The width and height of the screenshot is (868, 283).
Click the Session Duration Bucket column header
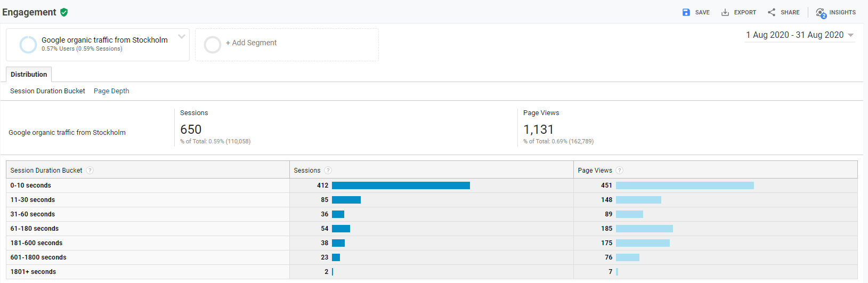pyautogui.click(x=46, y=171)
